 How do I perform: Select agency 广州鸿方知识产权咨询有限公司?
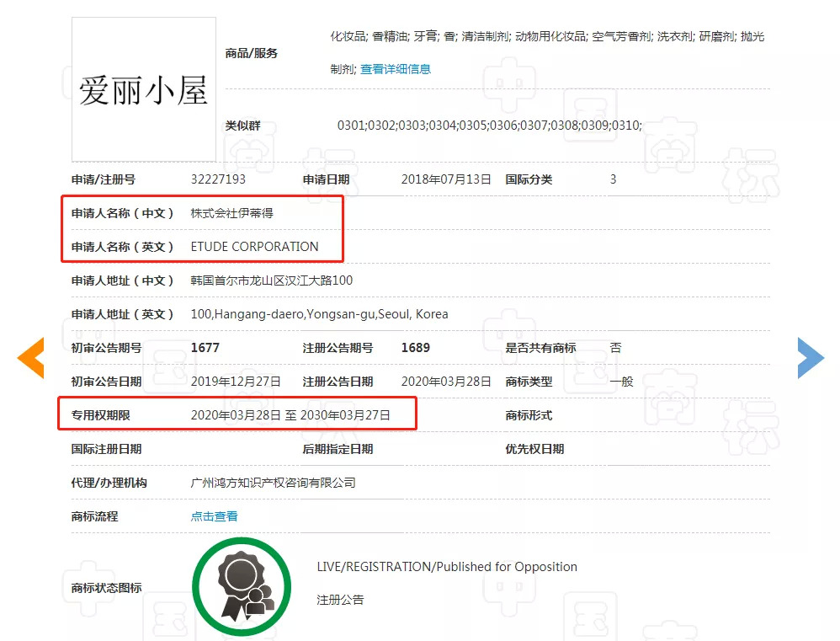(x=274, y=483)
